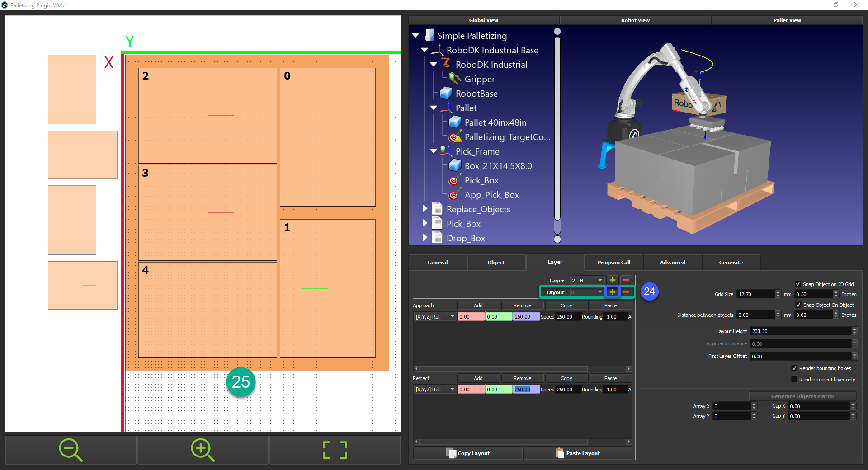Click the Copy Layout button

click(x=468, y=453)
